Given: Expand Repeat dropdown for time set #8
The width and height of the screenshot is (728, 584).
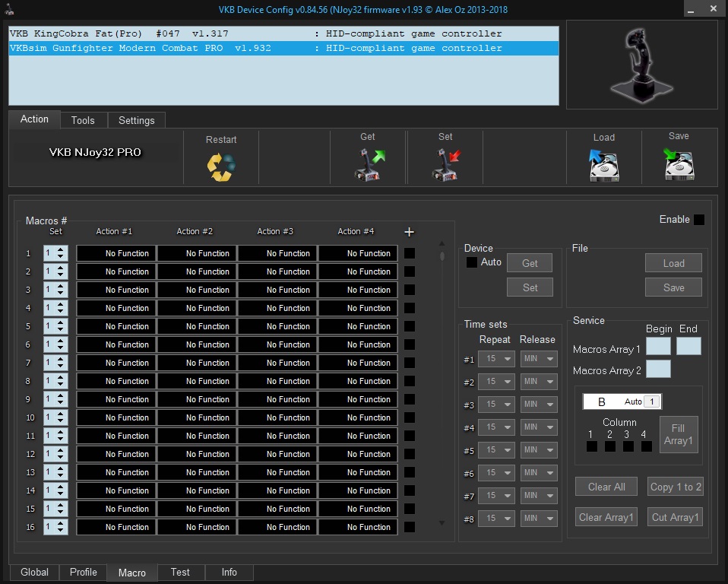Looking at the screenshot, I should 496,519.
